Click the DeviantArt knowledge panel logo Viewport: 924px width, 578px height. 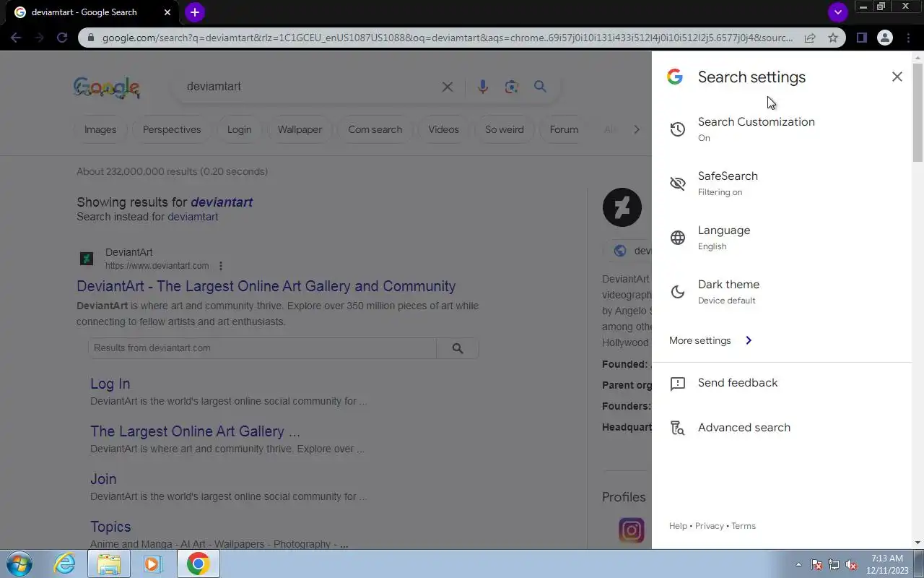pos(622,207)
